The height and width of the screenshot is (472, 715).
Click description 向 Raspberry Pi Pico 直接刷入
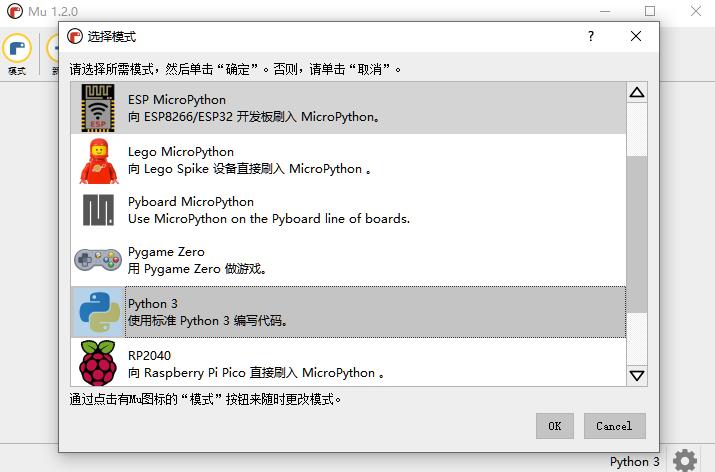[x=256, y=373]
